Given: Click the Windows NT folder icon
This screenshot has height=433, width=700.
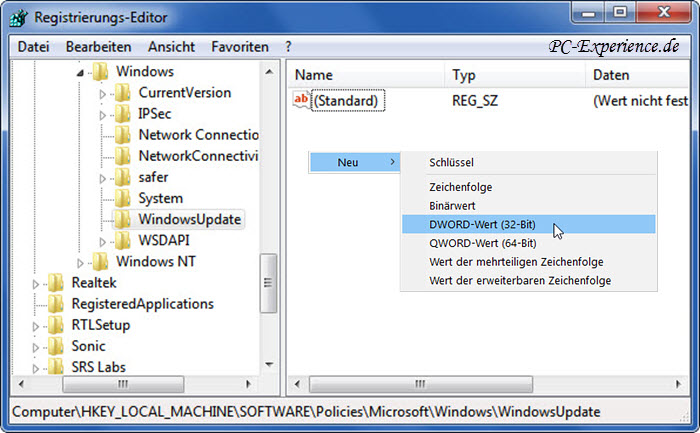Looking at the screenshot, I should click(100, 262).
